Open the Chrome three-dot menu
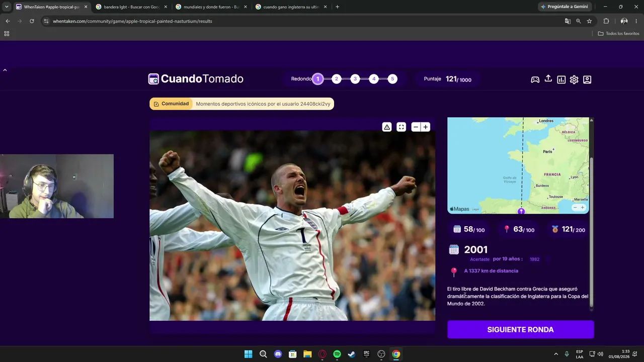 (x=637, y=21)
